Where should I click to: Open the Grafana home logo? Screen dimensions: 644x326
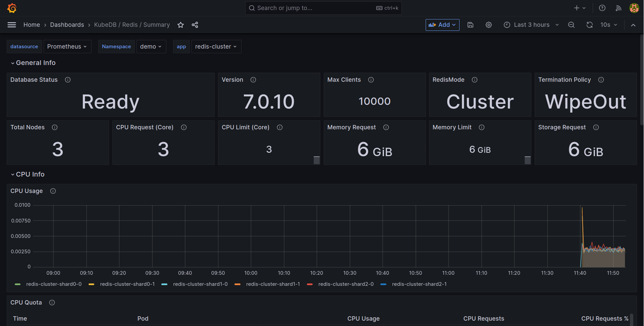[12, 8]
